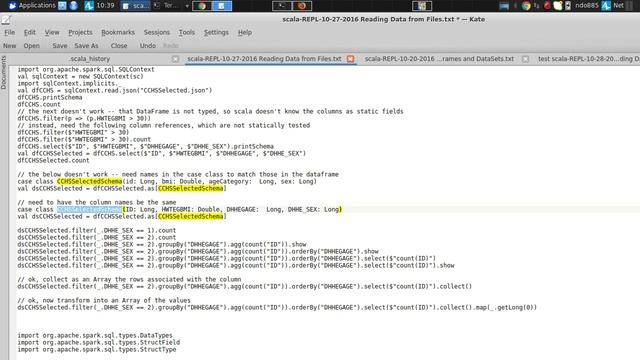Click the red round icon in system tray
640x360 pixels.
click(547, 6)
